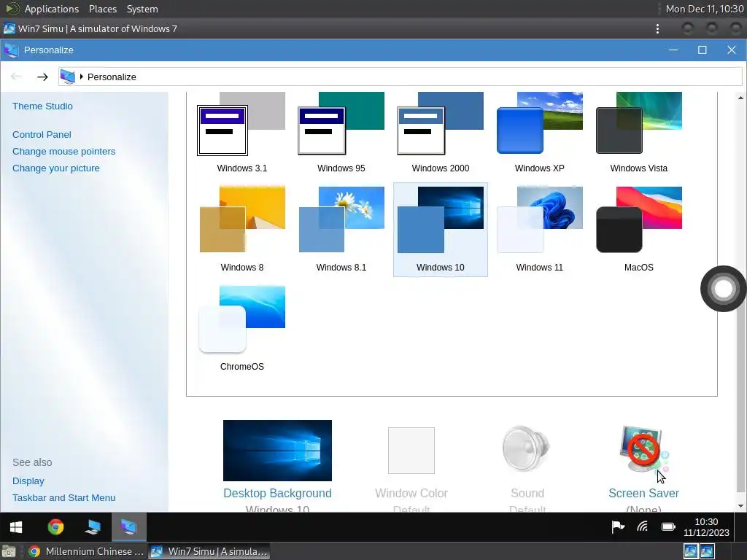Open Computer icon on simulated taskbar
The image size is (747, 560).
click(x=93, y=527)
